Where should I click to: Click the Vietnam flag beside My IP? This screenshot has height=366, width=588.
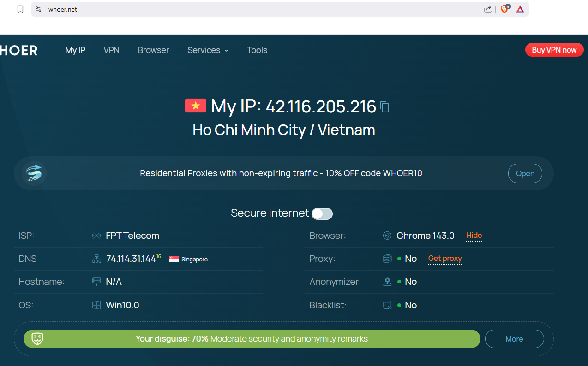196,106
